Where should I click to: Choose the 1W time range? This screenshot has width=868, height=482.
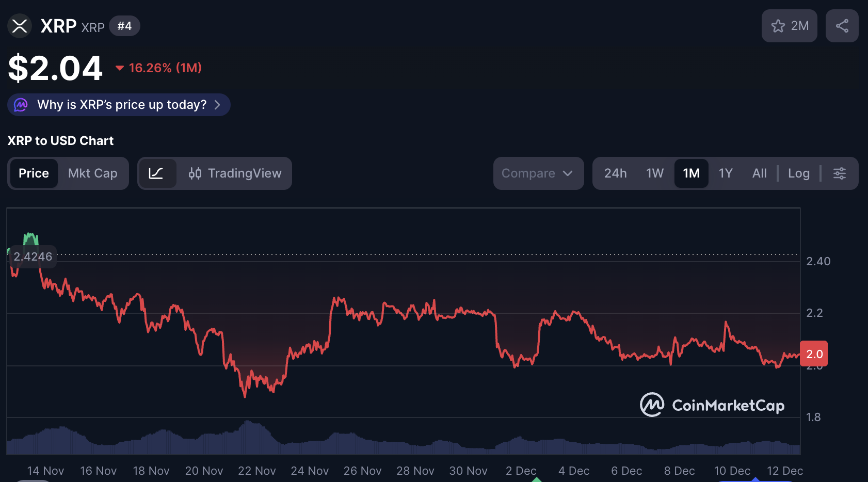point(654,173)
